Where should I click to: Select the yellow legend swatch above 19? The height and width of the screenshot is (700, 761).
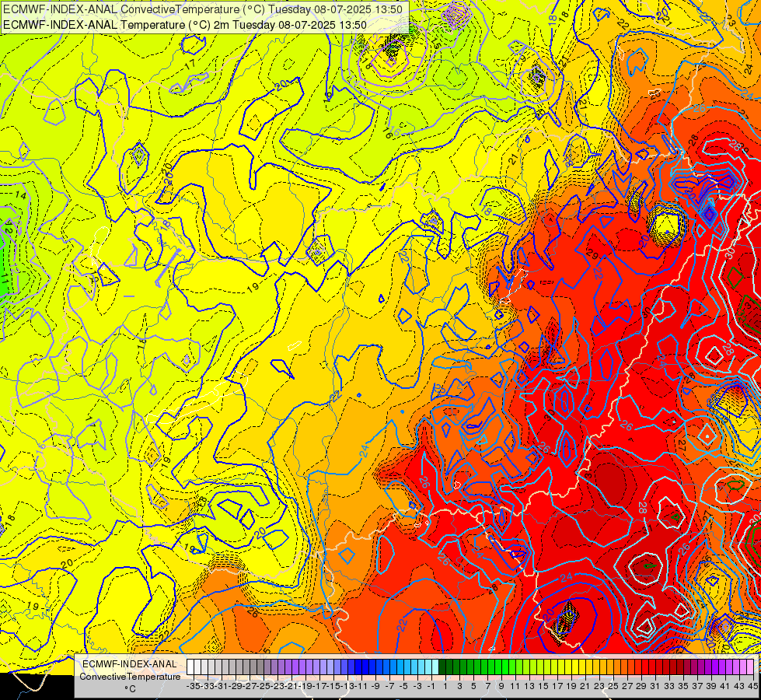568,667
